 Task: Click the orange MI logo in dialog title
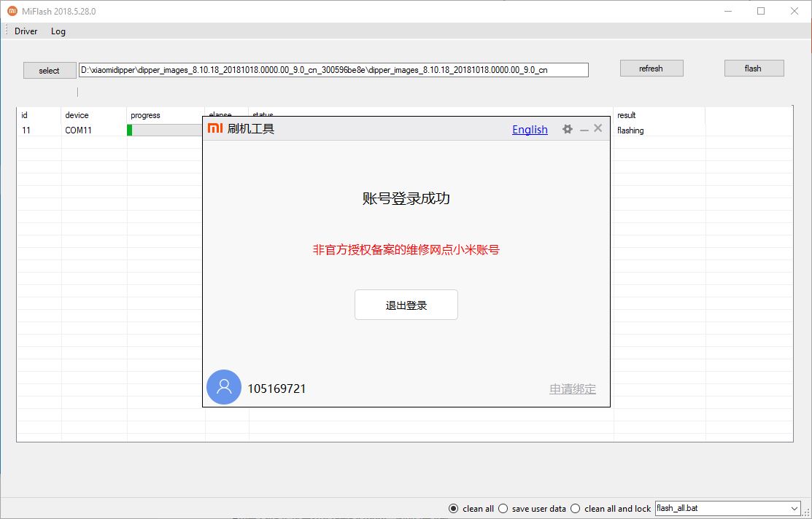(x=215, y=128)
